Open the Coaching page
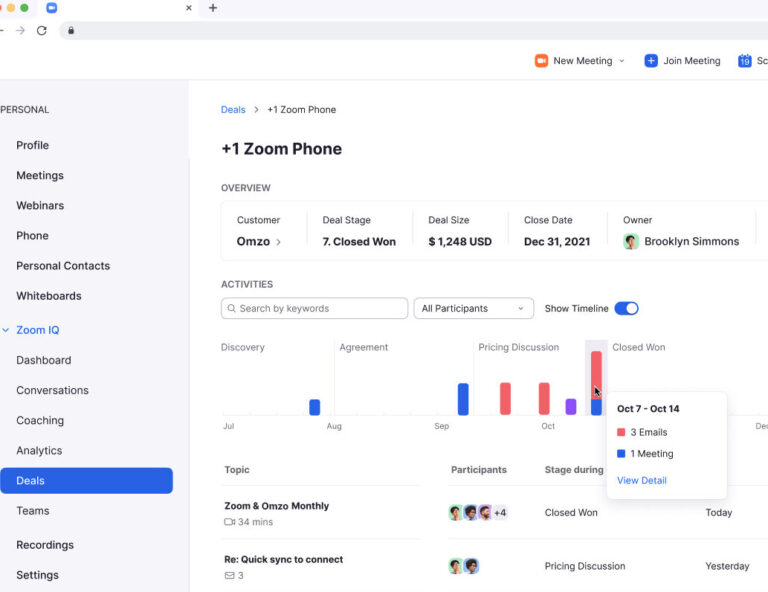Viewport: 768px width, 592px height. [40, 420]
